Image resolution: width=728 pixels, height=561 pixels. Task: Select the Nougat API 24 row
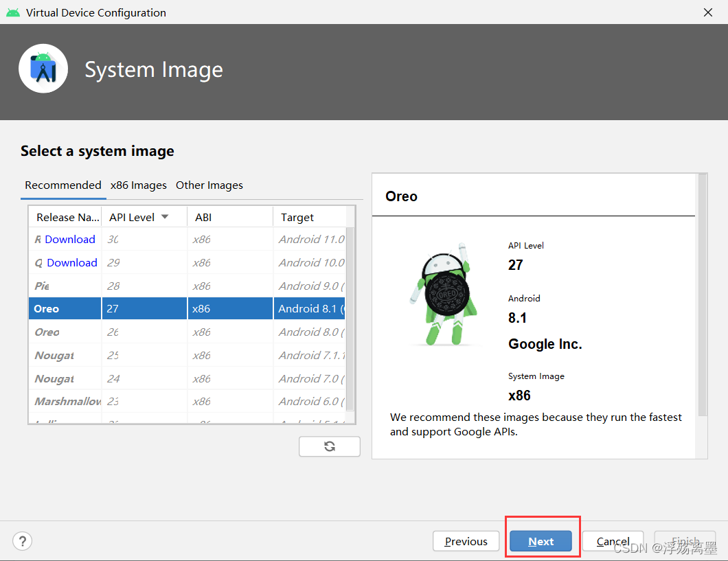coord(187,378)
